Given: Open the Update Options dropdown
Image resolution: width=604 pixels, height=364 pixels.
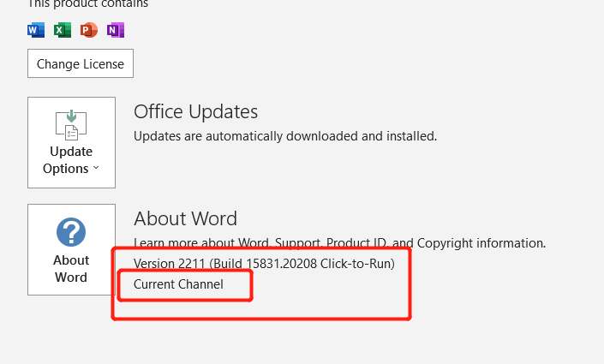Looking at the screenshot, I should pyautogui.click(x=71, y=142).
